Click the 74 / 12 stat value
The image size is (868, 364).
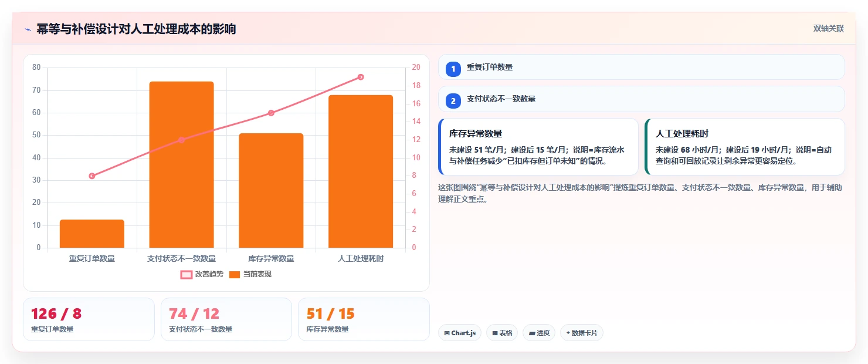coord(194,314)
